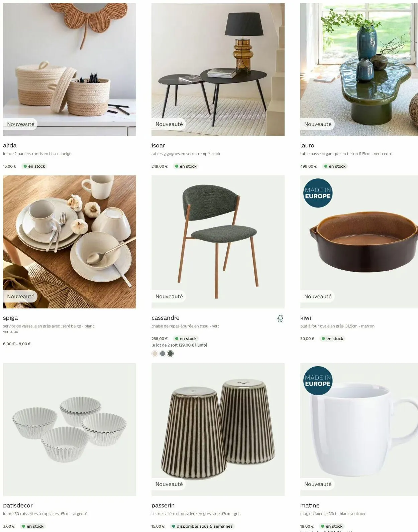Choose the dark green cassandre color swatch
Viewport: 418px width, 532px height.
(170, 354)
